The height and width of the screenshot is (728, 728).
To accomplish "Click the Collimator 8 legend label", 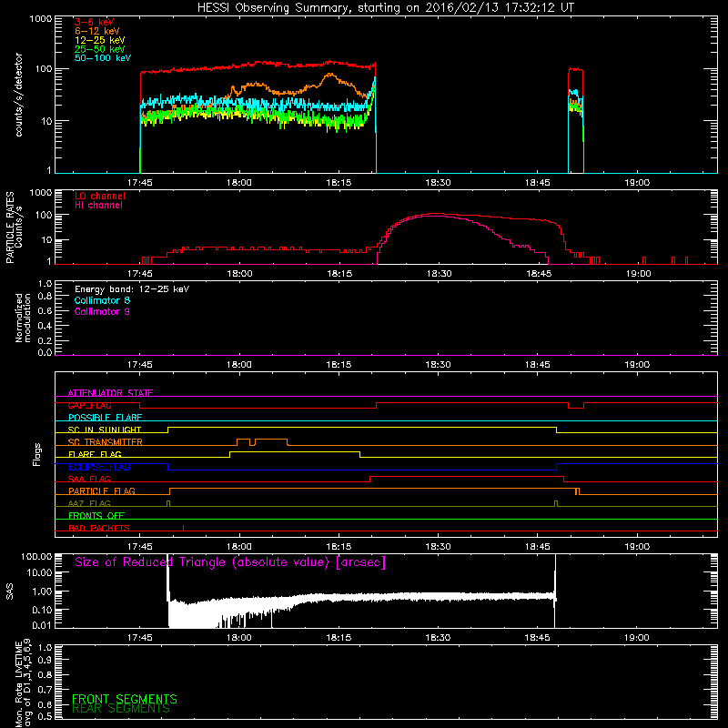I will [x=102, y=300].
